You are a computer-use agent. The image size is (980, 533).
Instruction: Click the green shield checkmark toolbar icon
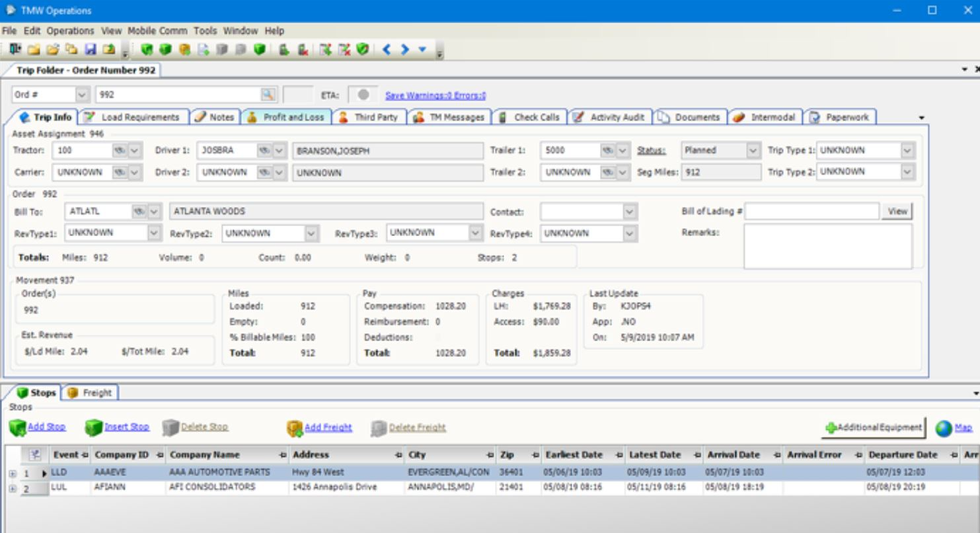[x=362, y=50]
